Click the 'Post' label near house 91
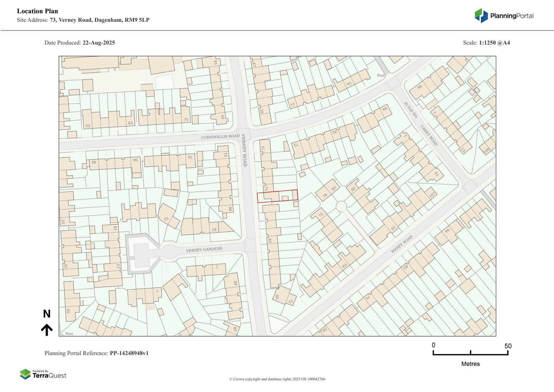The height and width of the screenshot is (392, 554). 381,75
